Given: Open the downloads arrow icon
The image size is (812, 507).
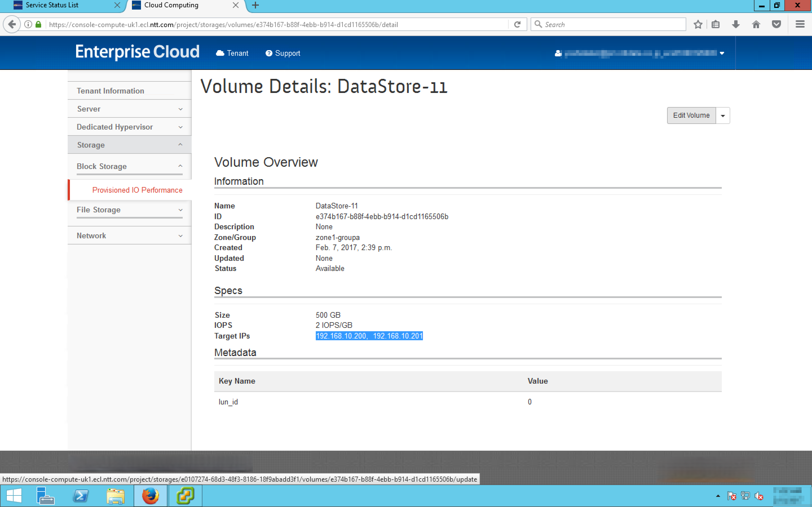Looking at the screenshot, I should coord(736,25).
